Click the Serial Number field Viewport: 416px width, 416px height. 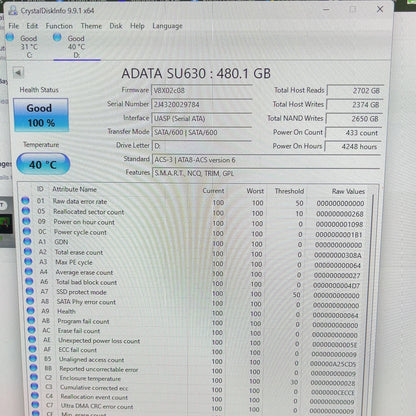click(202, 104)
